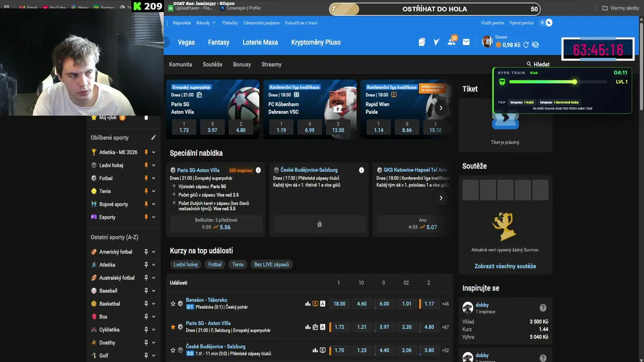Open the Seaser profile avatar
This screenshot has height=362, width=644.
coord(487,42)
